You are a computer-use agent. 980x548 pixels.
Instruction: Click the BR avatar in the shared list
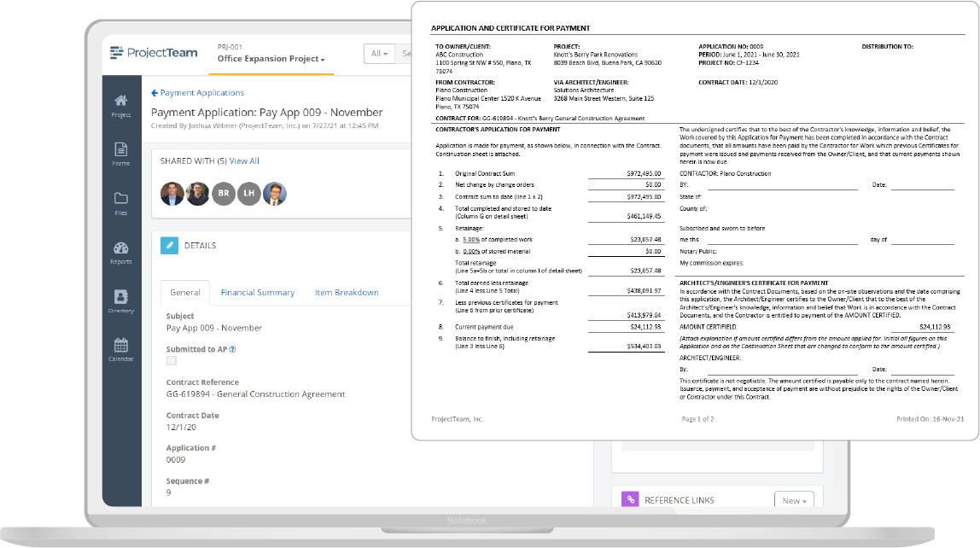pos(222,194)
